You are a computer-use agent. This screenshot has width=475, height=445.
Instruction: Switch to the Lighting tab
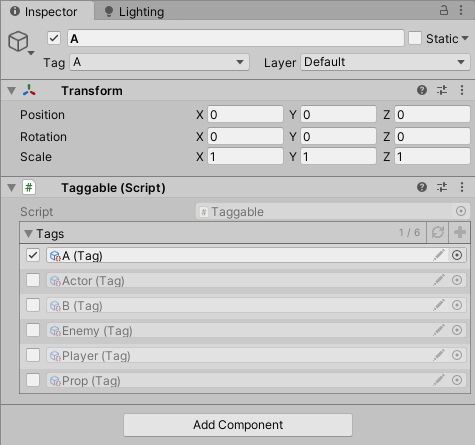[x=134, y=12]
